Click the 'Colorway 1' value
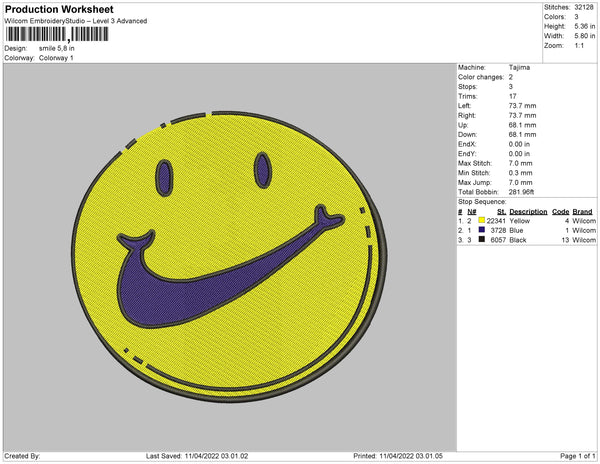Viewport: 600px width, 464px height. point(56,58)
